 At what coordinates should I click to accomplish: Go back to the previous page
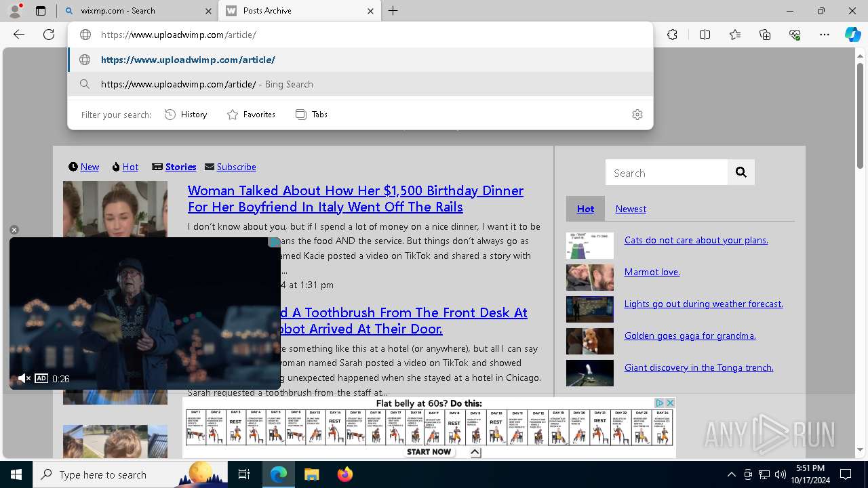pyautogui.click(x=19, y=35)
